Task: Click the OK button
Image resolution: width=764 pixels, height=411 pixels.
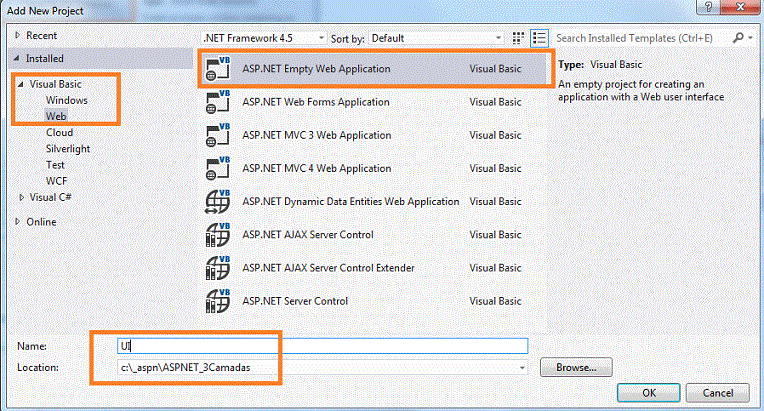Action: tap(649, 392)
